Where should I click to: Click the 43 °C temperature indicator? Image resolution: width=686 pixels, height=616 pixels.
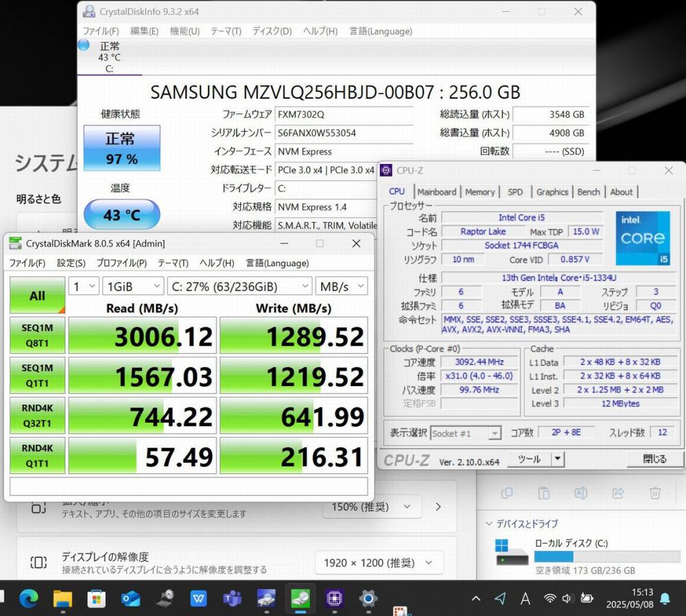[x=121, y=215]
